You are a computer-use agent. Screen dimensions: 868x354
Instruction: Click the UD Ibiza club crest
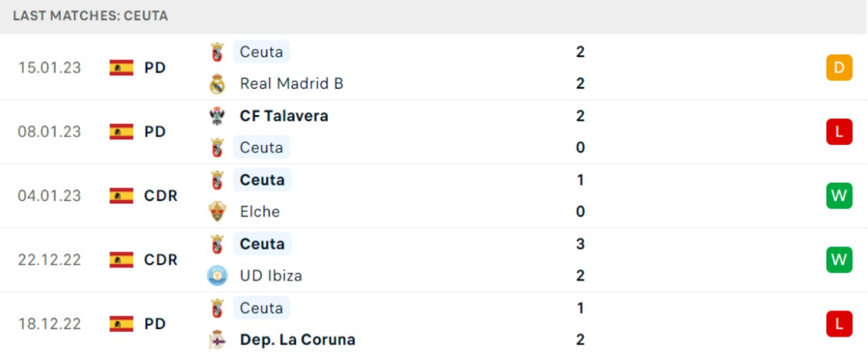tap(217, 275)
